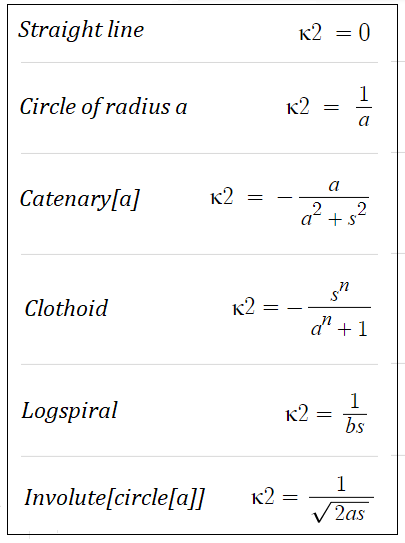Select the clothoid curvature formula
The width and height of the screenshot is (405, 543).
(302, 309)
